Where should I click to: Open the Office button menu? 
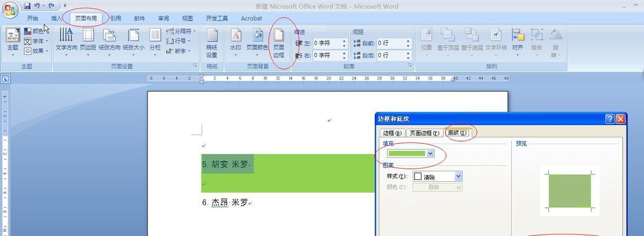click(10, 10)
